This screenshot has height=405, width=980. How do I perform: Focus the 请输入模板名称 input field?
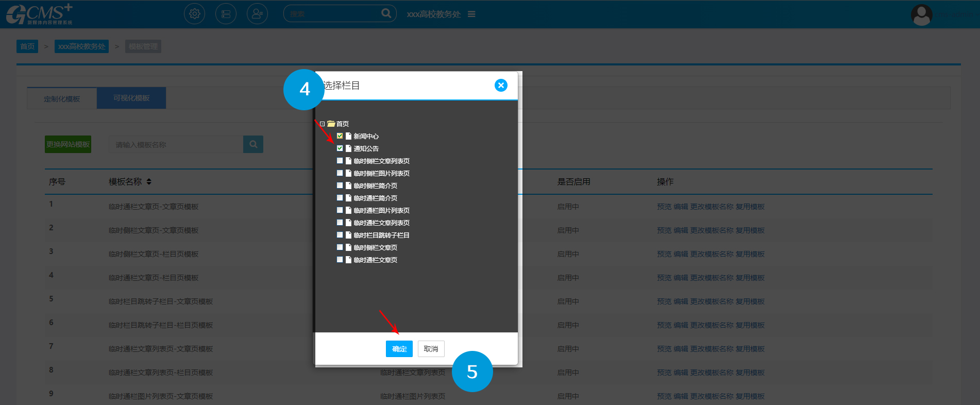(176, 145)
